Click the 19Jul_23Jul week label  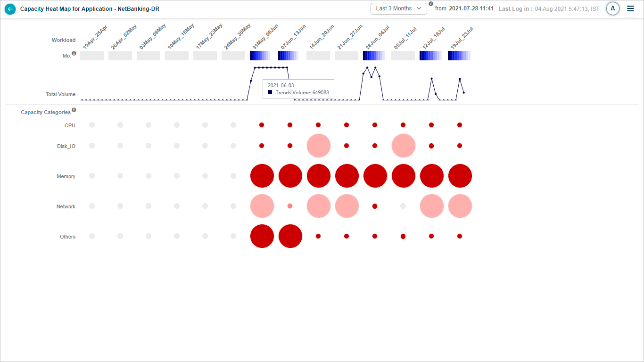[462, 38]
